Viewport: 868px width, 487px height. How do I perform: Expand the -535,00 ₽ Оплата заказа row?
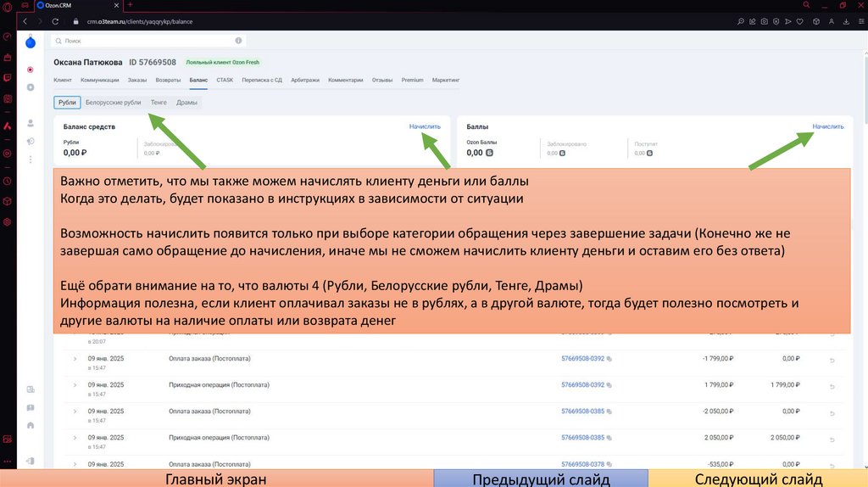pyautogui.click(x=75, y=464)
